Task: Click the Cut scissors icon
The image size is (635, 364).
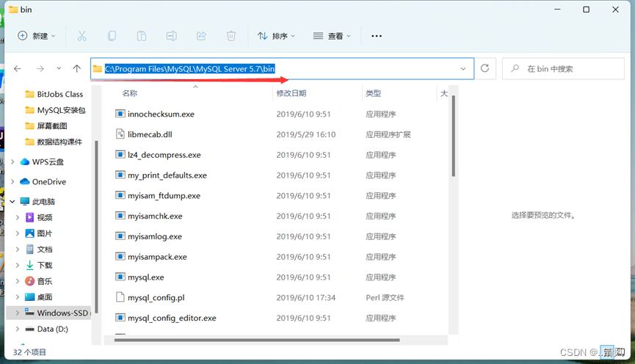Action: tap(81, 36)
